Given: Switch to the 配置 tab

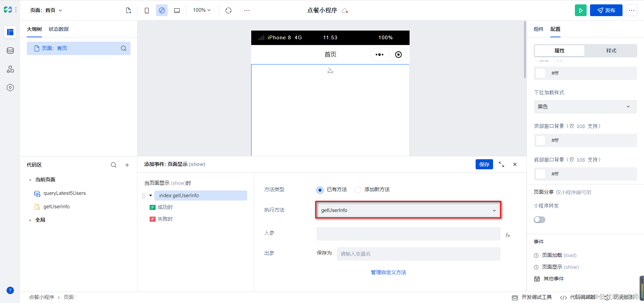Looking at the screenshot, I should click(x=555, y=29).
